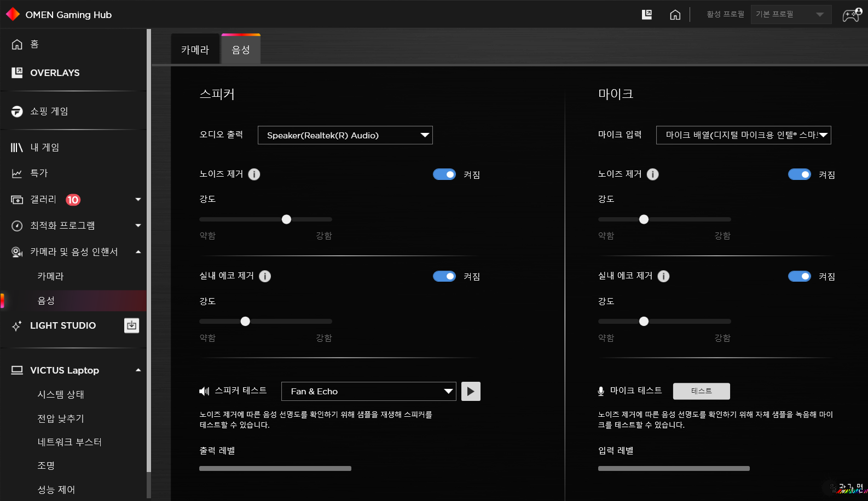Show info for speaker 노이즈 제거

[x=254, y=174]
